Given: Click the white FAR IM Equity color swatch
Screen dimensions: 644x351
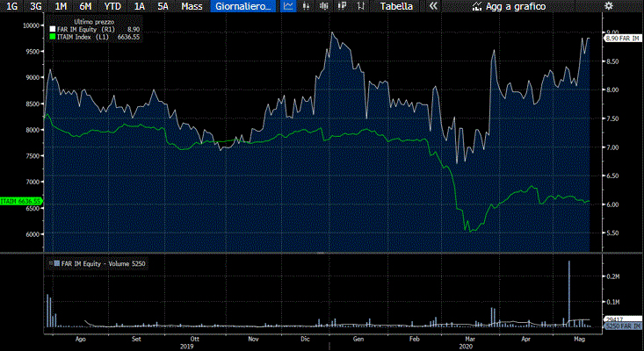Looking at the screenshot, I should 52,30.
